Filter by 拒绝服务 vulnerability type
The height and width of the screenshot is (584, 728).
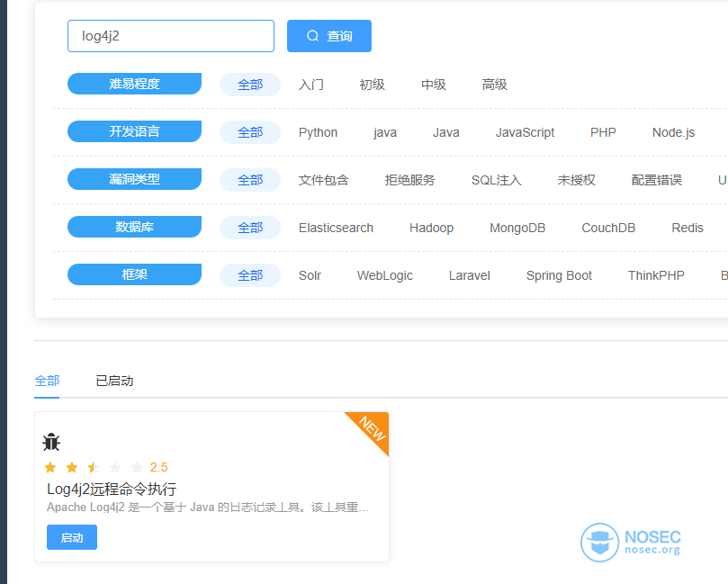click(410, 180)
